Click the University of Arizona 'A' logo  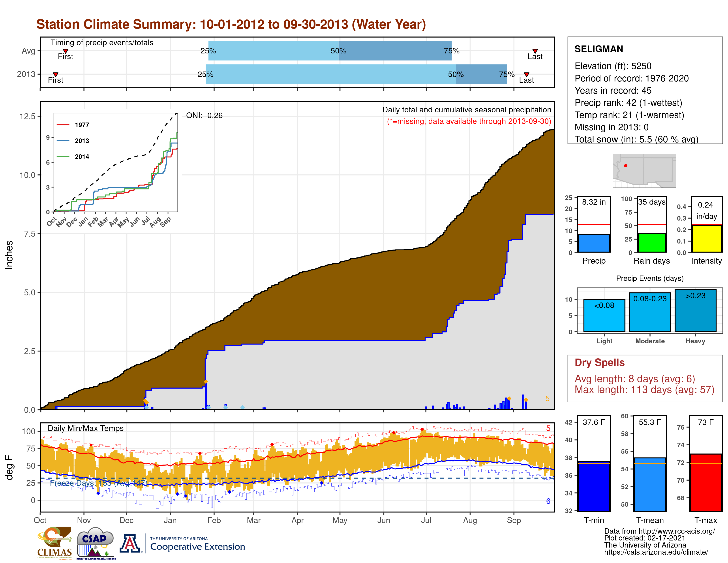point(130,543)
